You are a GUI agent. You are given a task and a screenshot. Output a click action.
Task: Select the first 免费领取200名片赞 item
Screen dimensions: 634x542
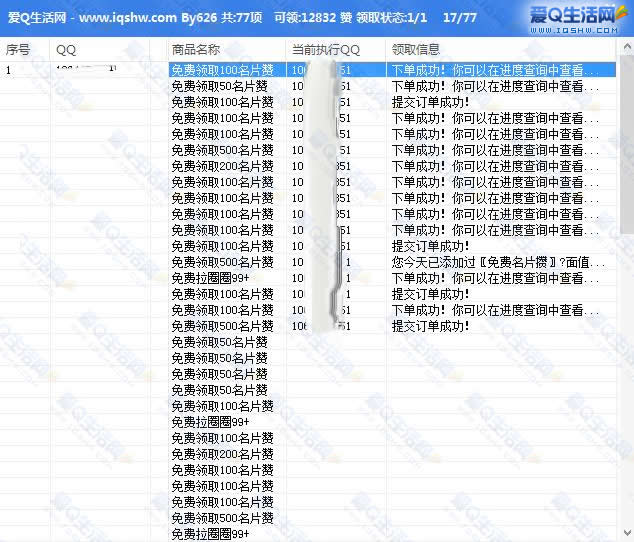point(222,166)
